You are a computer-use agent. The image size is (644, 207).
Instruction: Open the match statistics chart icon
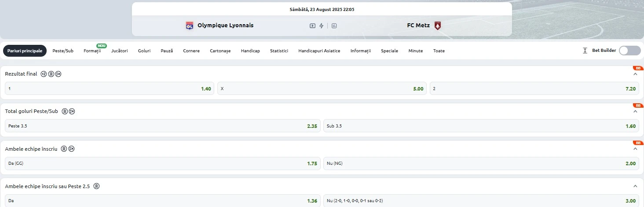click(334, 25)
